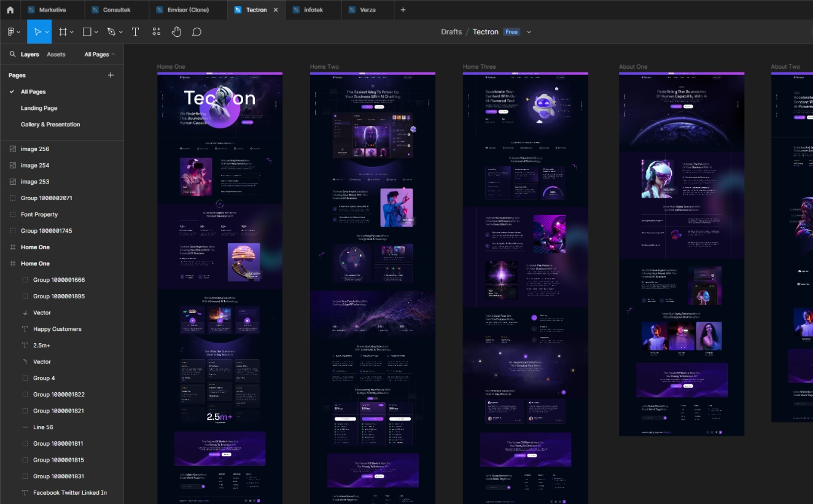Select the Group 1000001895 layer

(x=61, y=296)
